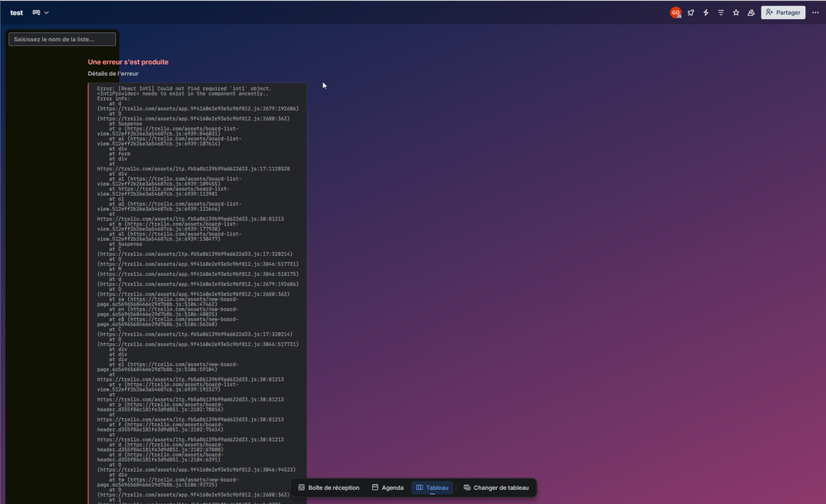Screen dimensions: 826x504
Task: Click the list name input field
Action: 62,40
